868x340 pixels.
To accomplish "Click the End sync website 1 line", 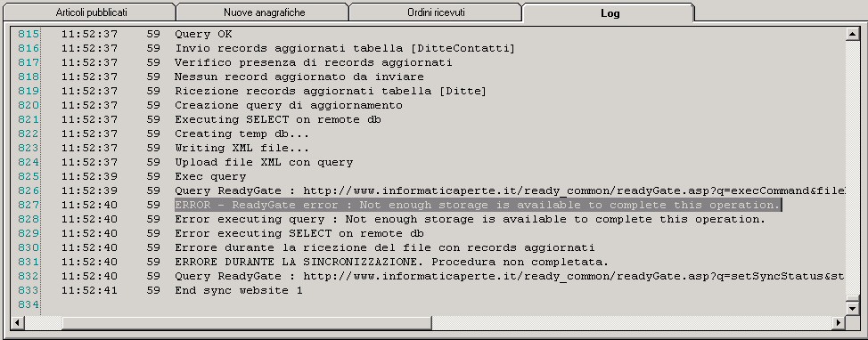I will pos(239,290).
